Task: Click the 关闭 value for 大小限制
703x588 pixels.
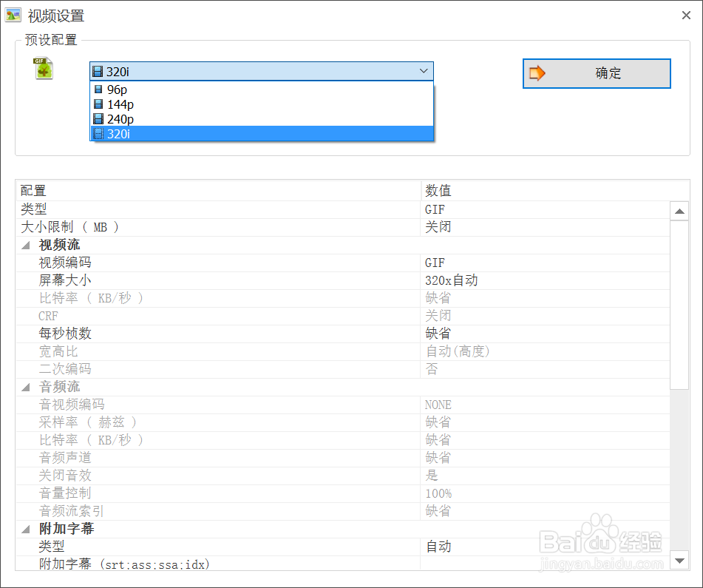Action: pyautogui.click(x=438, y=227)
